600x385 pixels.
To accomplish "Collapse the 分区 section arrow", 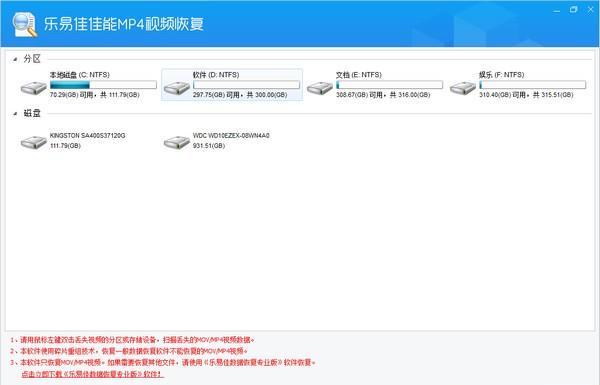I will [15, 59].
